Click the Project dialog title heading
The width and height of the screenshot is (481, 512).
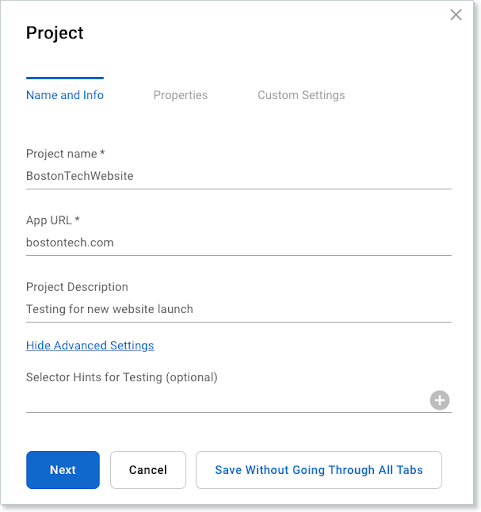click(x=55, y=33)
